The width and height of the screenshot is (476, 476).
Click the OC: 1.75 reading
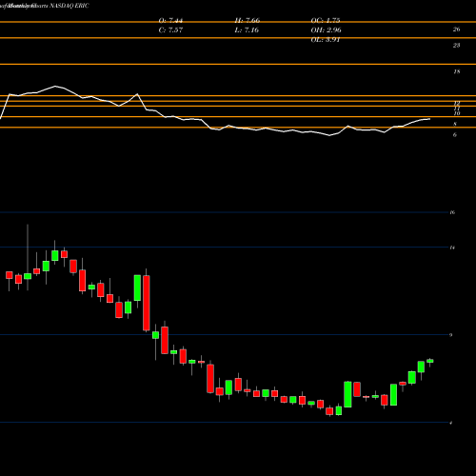326,21
